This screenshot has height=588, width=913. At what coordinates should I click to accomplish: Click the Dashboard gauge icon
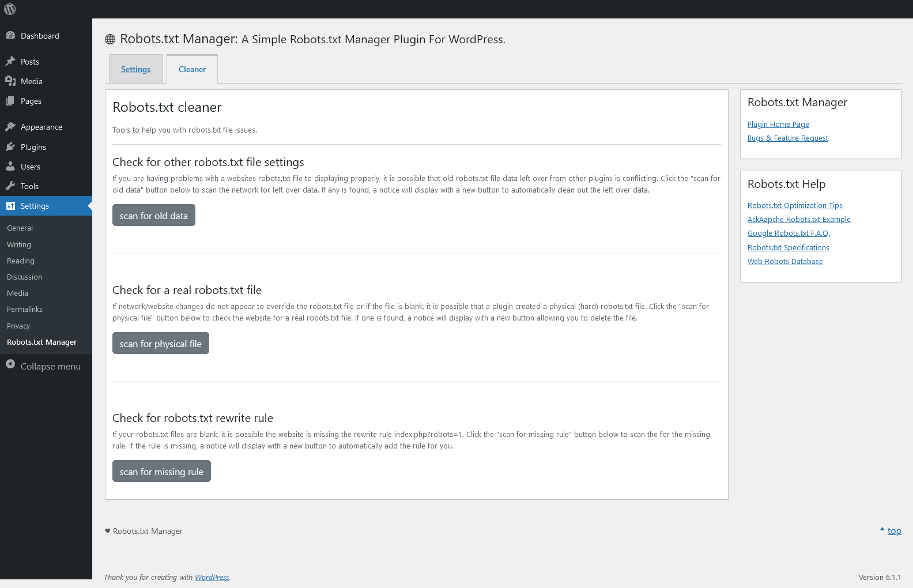(10, 35)
